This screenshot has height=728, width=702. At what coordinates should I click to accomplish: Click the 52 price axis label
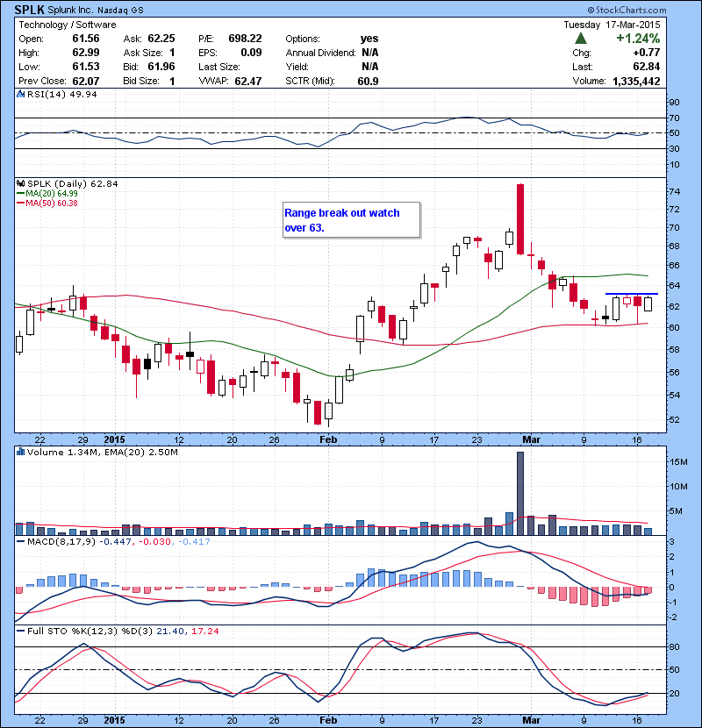[674, 419]
